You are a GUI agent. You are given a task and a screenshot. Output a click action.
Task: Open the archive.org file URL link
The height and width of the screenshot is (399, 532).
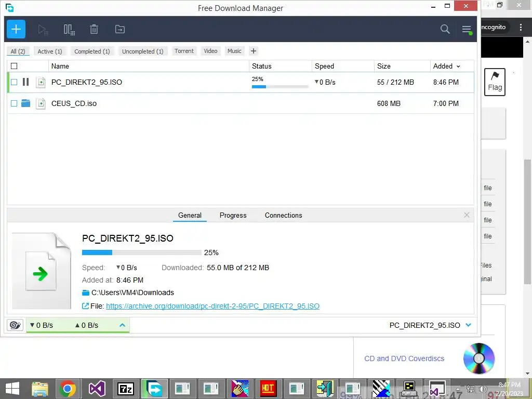tap(212, 306)
